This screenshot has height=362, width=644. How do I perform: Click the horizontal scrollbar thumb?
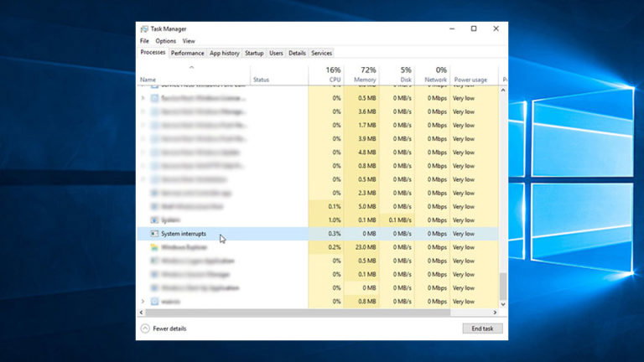[298, 313]
